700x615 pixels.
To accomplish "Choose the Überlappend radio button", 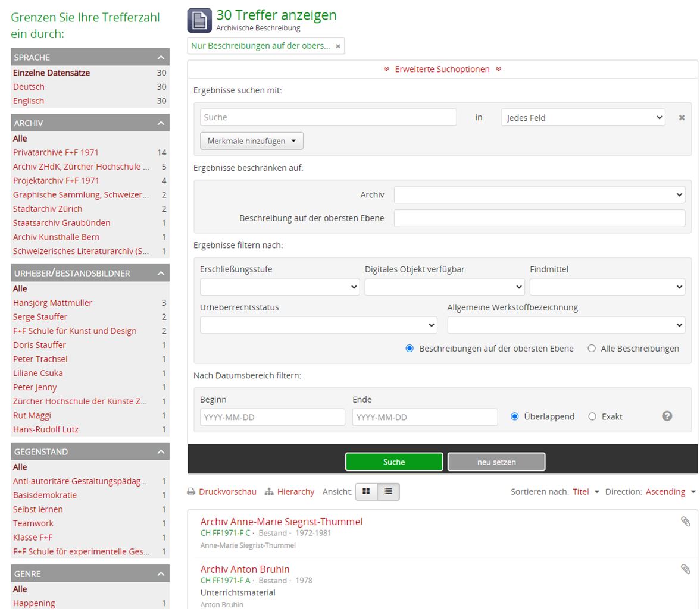I will 515,416.
